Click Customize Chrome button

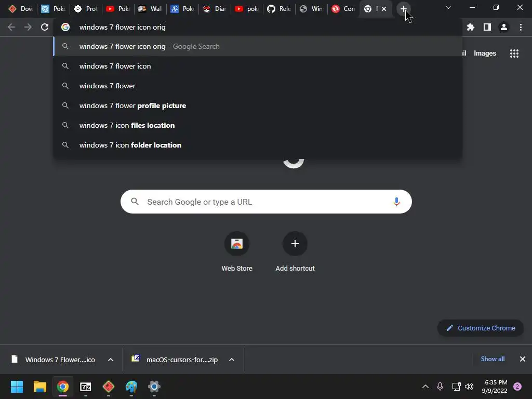click(x=481, y=328)
